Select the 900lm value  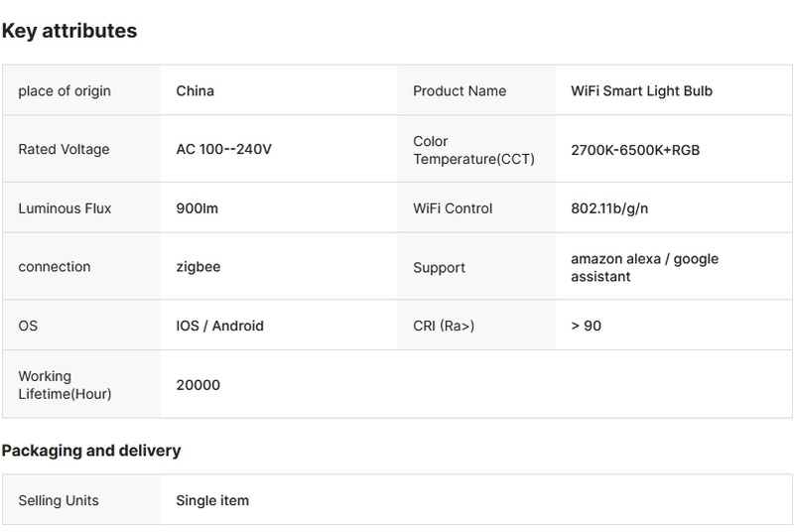click(198, 208)
